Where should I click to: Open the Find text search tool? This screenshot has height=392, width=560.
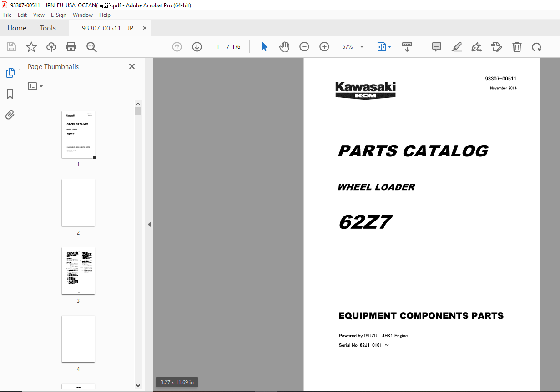tap(91, 47)
